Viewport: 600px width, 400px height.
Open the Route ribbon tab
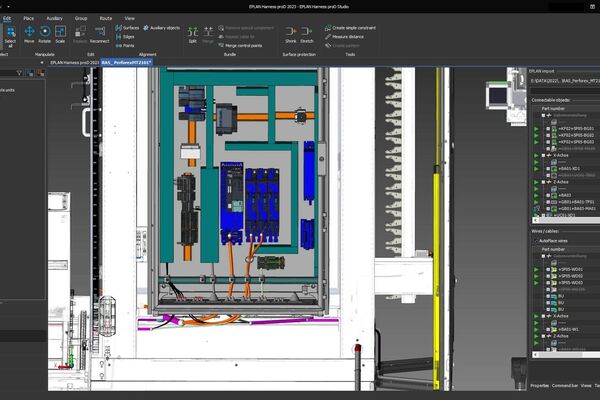[105, 18]
